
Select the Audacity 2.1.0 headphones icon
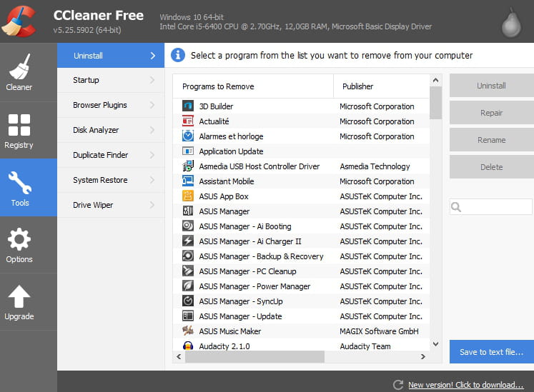[x=187, y=346]
